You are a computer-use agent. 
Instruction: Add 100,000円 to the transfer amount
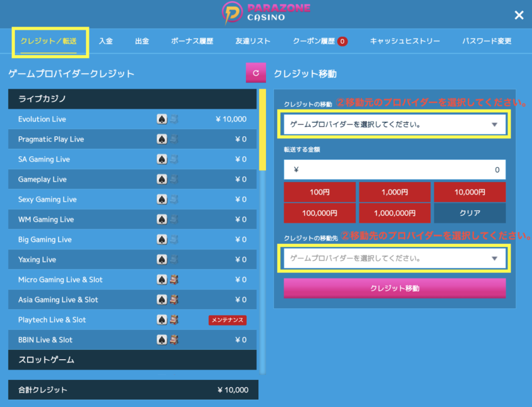click(320, 213)
